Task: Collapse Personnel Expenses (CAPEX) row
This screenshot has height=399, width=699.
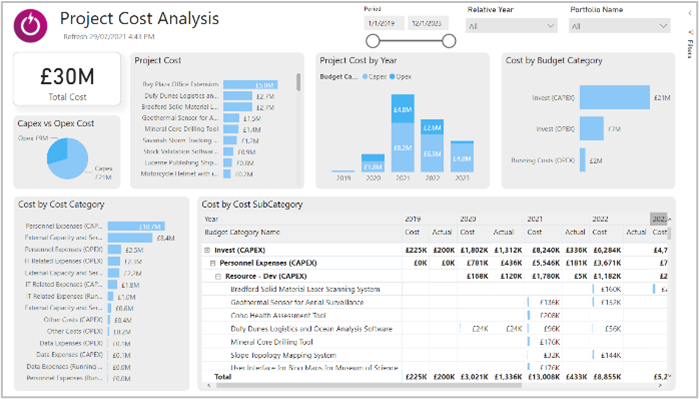Action: pyautogui.click(x=213, y=263)
